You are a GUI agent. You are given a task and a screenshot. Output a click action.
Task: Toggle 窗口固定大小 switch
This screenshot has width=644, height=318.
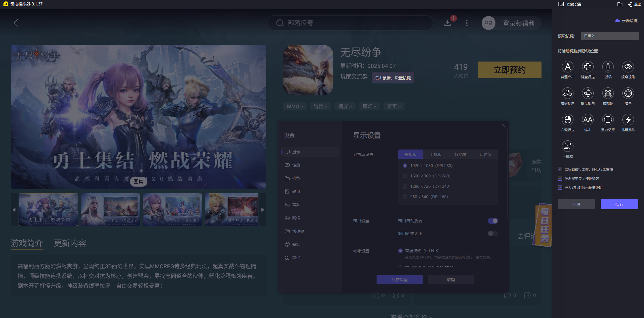pos(493,233)
